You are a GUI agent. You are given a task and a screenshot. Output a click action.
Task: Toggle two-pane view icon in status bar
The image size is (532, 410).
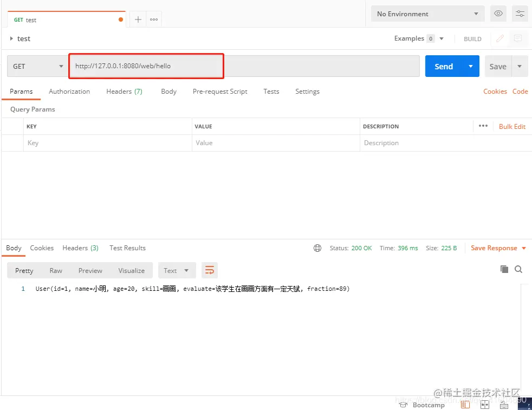(x=484, y=404)
